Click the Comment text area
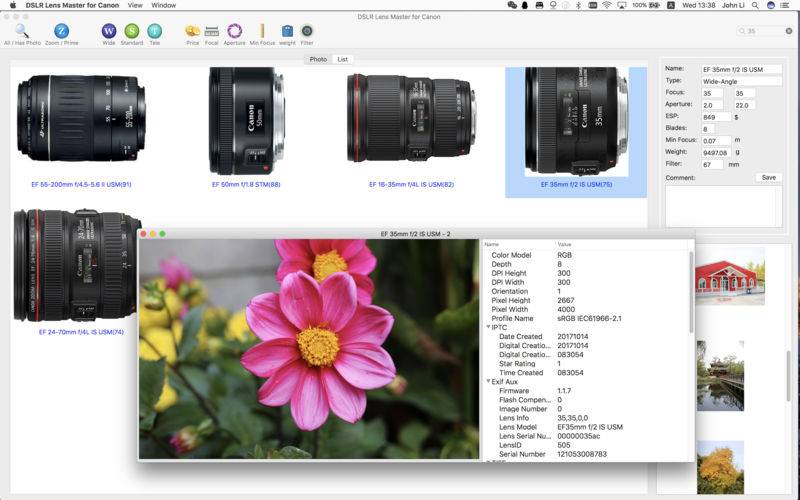This screenshot has width=800, height=500. (723, 206)
